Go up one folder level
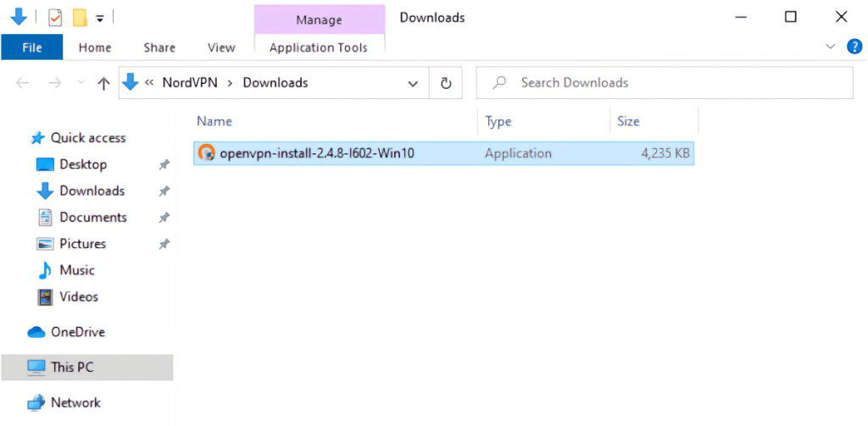 tap(103, 84)
